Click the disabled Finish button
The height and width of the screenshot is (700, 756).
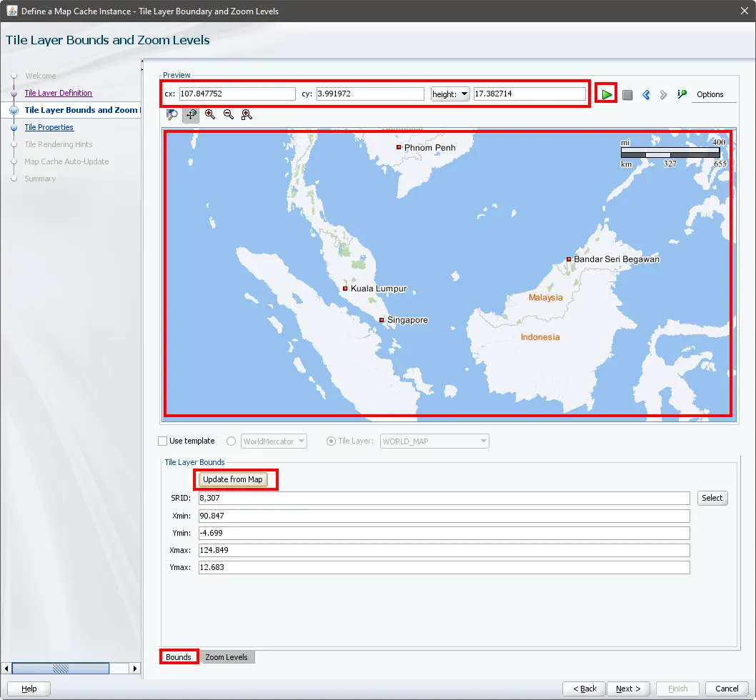[678, 689]
